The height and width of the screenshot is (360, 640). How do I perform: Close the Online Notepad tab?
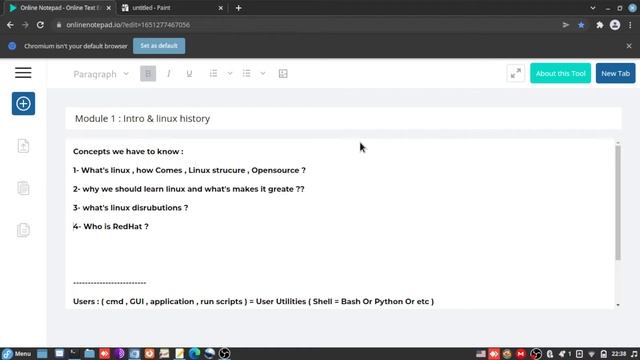(109, 8)
